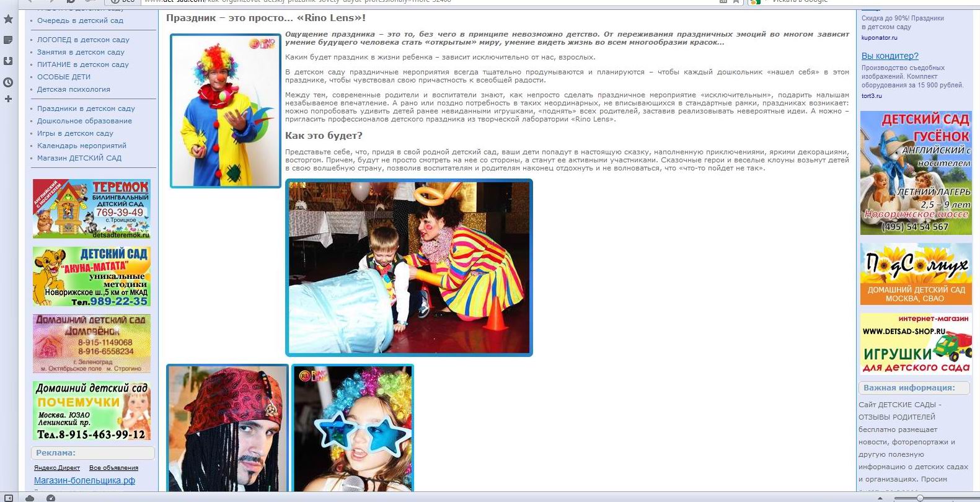
Task: Open the star glasses girl photo
Action: [x=353, y=428]
